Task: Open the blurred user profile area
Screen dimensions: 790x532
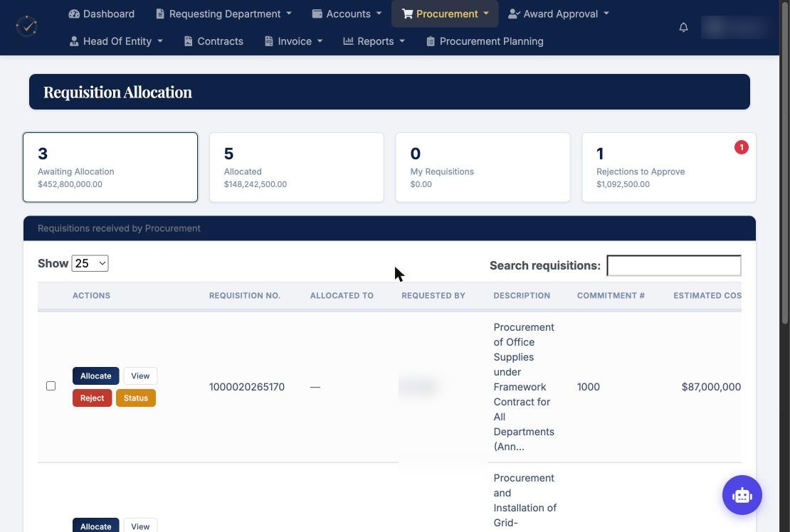Action: point(735,27)
